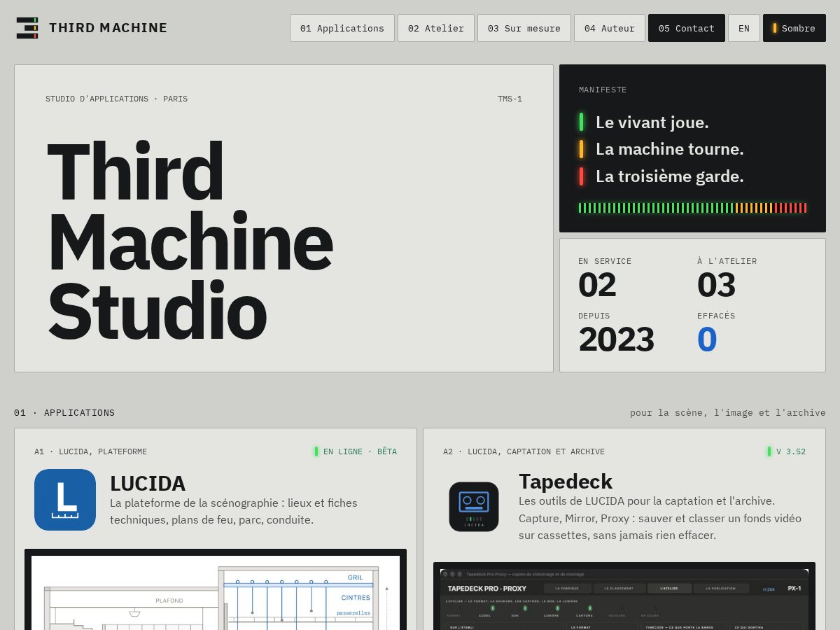This screenshot has width=840, height=630.
Task: Click the MANIFESTE heading
Action: coord(603,90)
